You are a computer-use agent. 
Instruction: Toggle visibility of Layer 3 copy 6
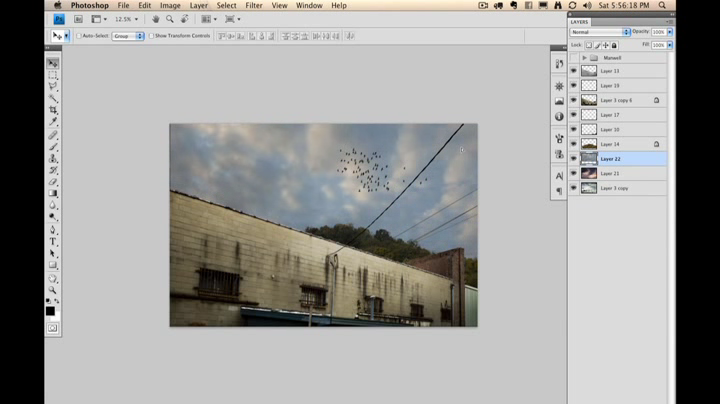[x=574, y=100]
